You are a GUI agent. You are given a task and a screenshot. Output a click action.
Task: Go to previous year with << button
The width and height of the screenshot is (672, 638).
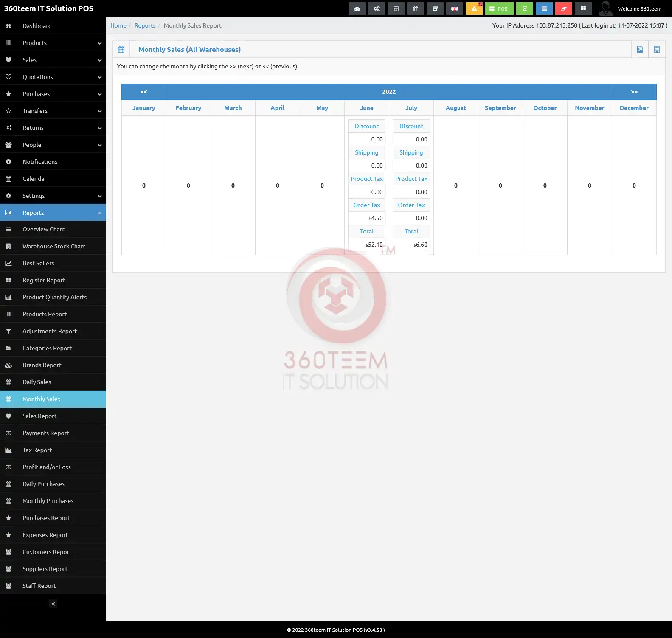point(144,92)
